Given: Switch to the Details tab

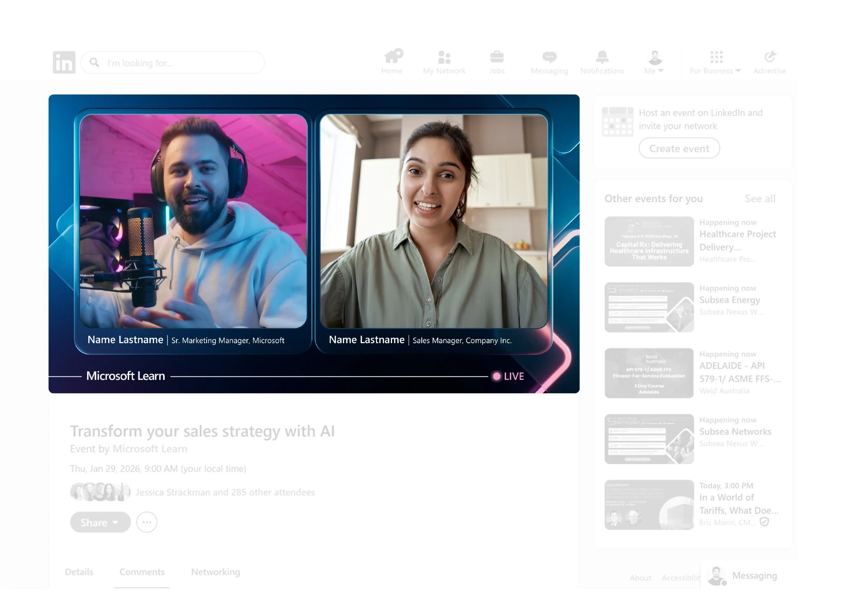Looking at the screenshot, I should click(79, 572).
